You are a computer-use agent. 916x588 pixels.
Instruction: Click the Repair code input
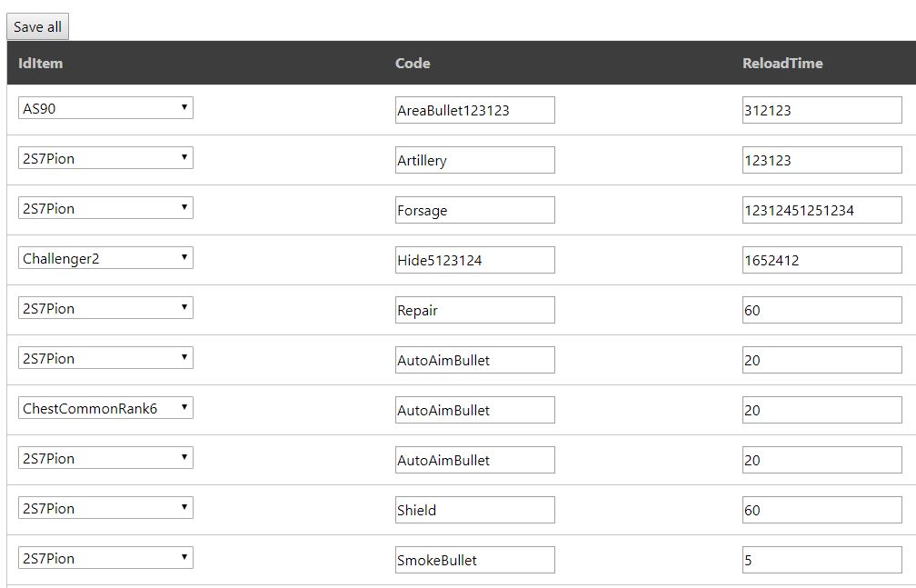coord(474,310)
